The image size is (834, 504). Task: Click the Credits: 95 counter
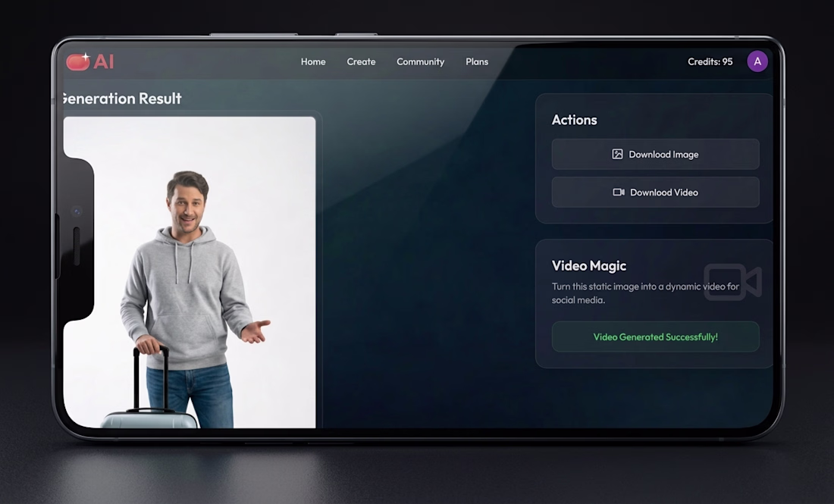point(710,61)
